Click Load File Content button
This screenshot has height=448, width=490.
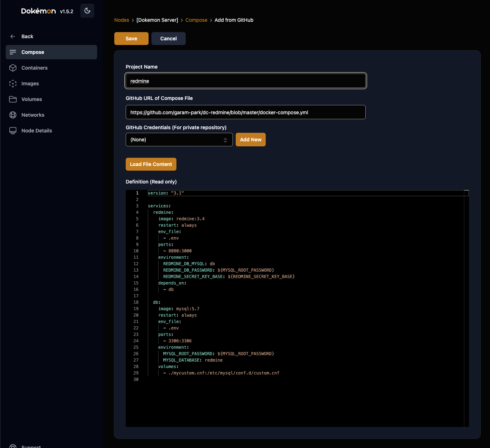coord(151,164)
